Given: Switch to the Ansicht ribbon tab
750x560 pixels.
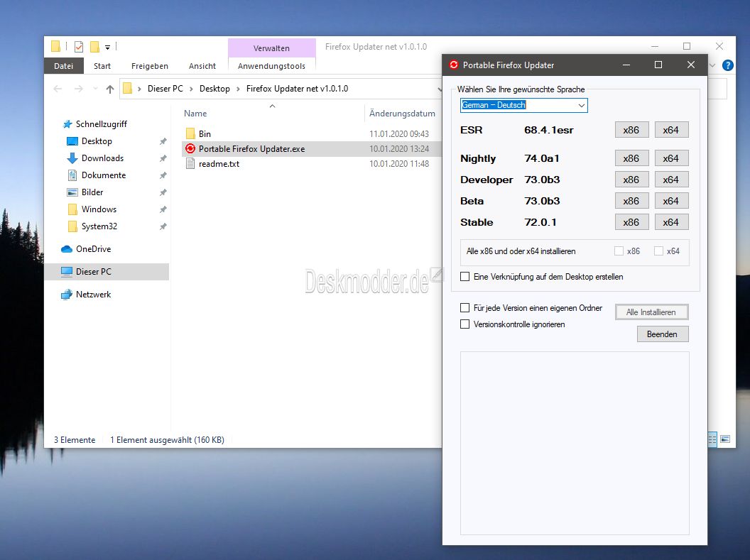Looking at the screenshot, I should (x=202, y=66).
